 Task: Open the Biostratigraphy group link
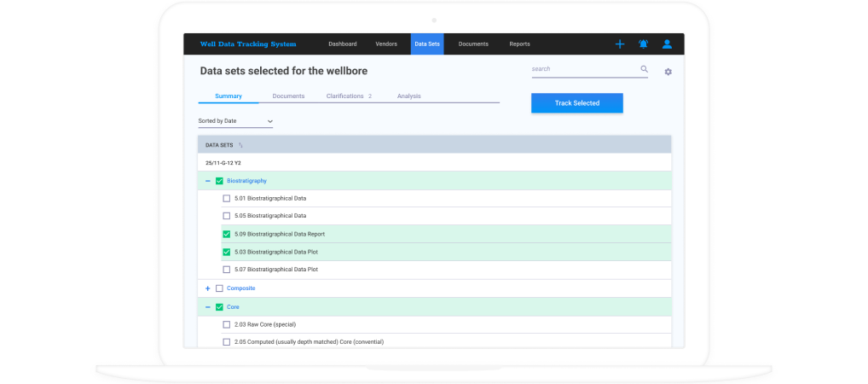[x=247, y=181]
